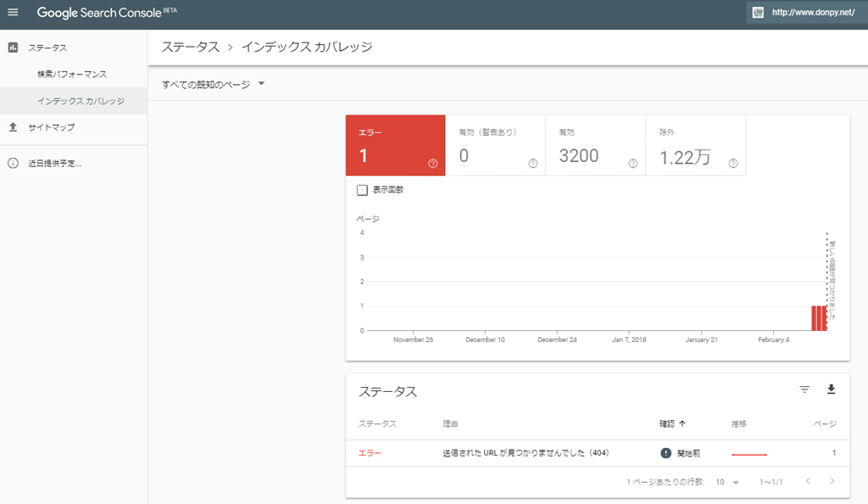Open help icon on the 除外 card

pyautogui.click(x=733, y=164)
